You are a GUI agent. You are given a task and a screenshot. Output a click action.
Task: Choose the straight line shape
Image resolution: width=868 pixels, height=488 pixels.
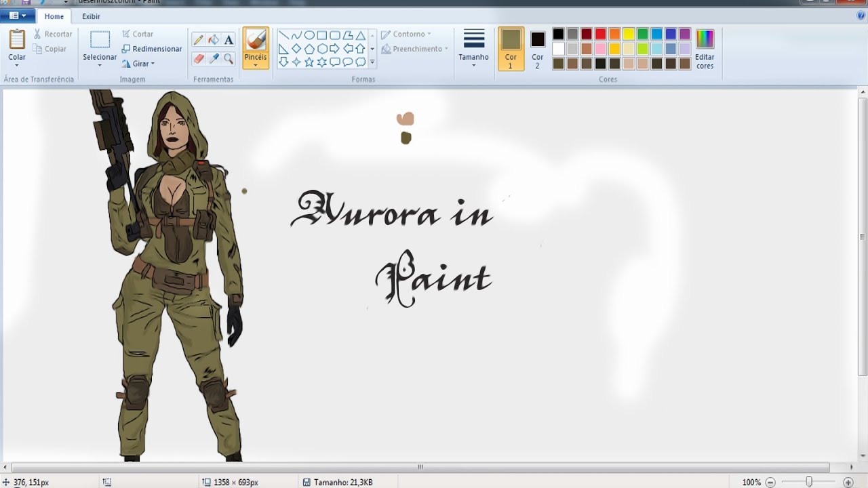click(283, 35)
